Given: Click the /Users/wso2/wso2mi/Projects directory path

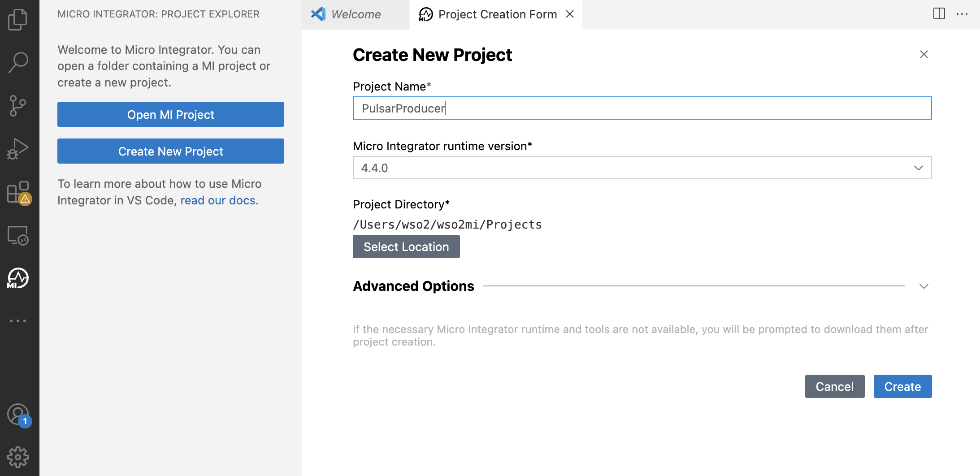Looking at the screenshot, I should [x=447, y=225].
